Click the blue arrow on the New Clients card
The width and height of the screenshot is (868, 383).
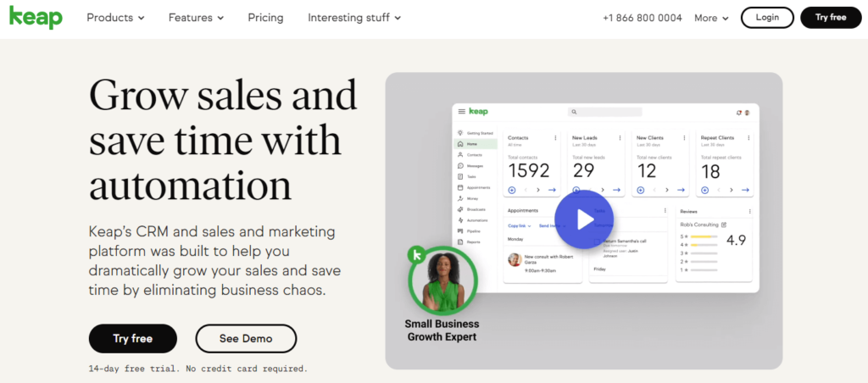(x=681, y=190)
